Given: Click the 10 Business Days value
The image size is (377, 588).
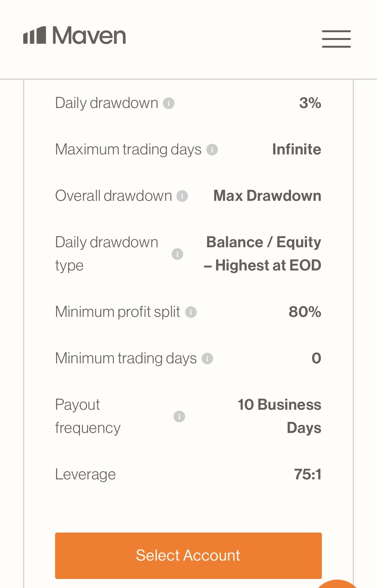Looking at the screenshot, I should coord(279,416).
